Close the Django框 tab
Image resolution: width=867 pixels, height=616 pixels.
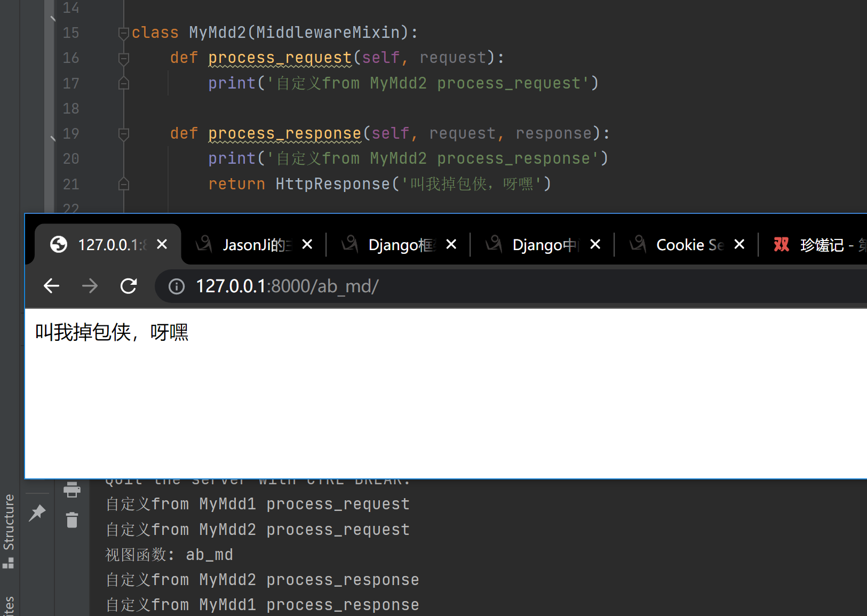tap(451, 244)
